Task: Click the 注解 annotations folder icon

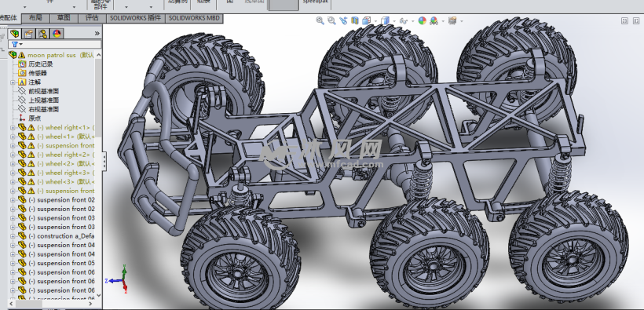Action: click(22, 82)
